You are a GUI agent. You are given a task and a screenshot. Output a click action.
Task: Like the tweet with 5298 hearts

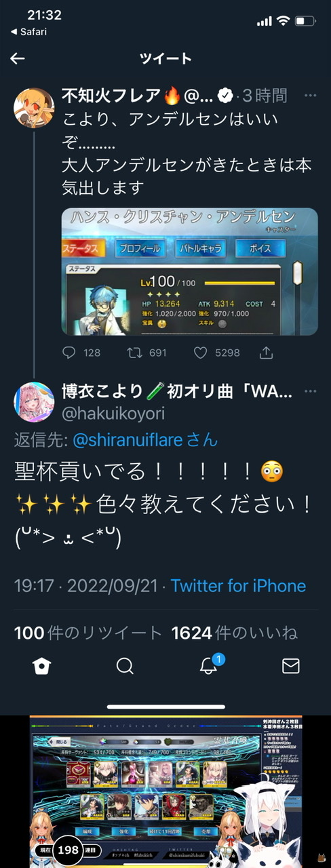[200, 353]
